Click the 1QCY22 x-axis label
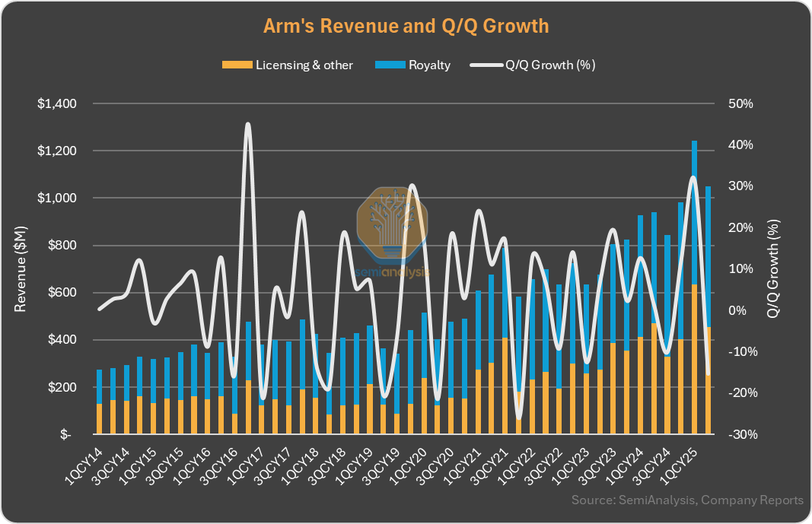The height and width of the screenshot is (524, 812). (517, 467)
